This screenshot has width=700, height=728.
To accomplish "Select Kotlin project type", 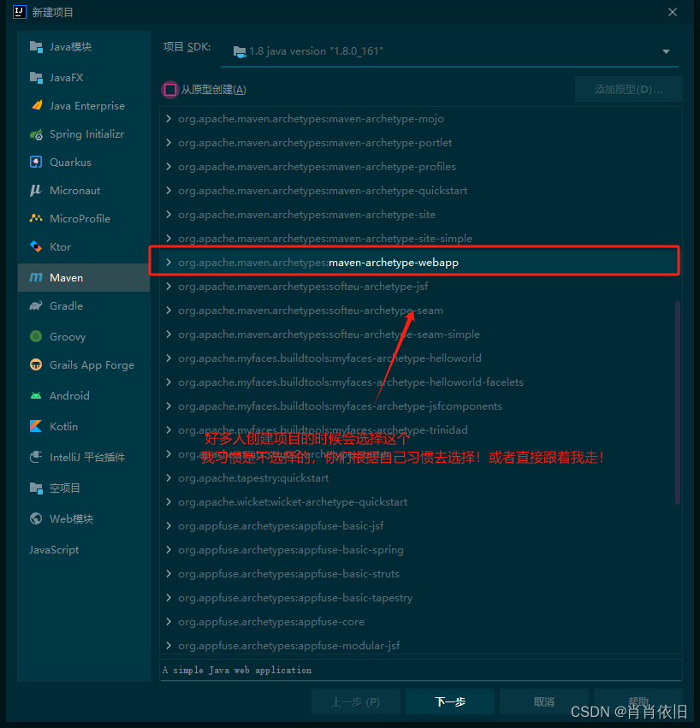I will click(x=84, y=426).
